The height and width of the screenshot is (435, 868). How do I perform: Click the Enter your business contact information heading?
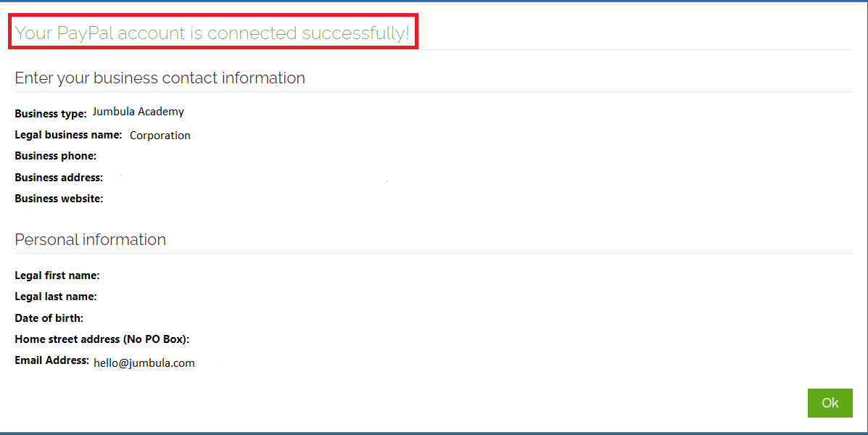(160, 78)
